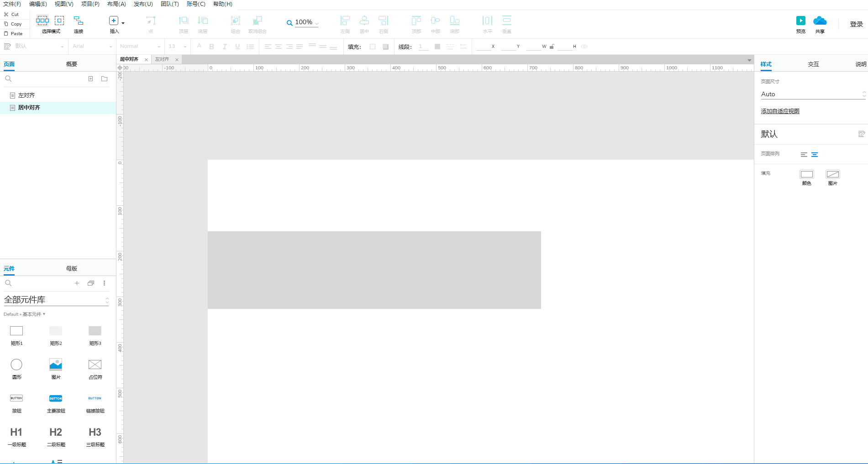Click the 添加自适应视图 link
Image resolution: width=868 pixels, height=464 pixels.
(780, 111)
